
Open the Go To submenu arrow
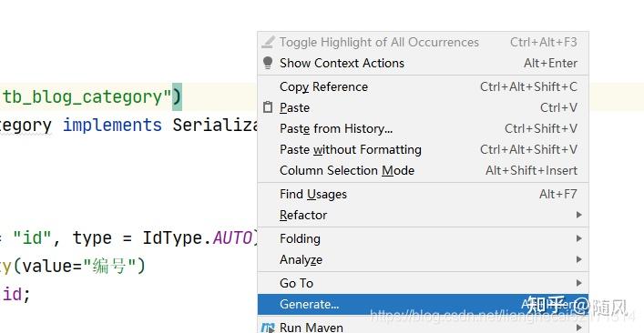tap(578, 283)
